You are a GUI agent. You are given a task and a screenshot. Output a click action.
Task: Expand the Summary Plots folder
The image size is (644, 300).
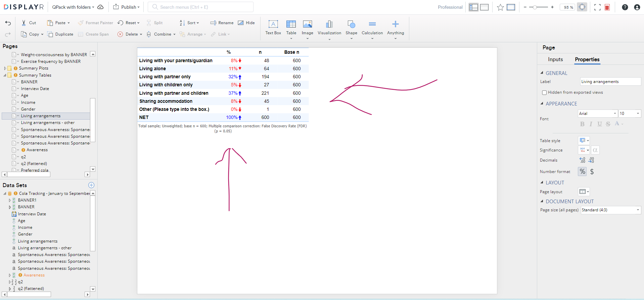5,68
